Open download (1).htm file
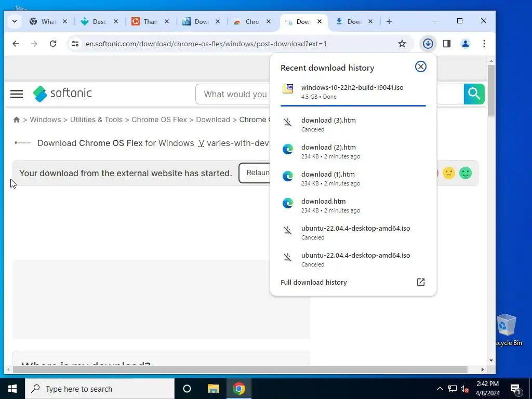532x399 pixels. (353, 179)
